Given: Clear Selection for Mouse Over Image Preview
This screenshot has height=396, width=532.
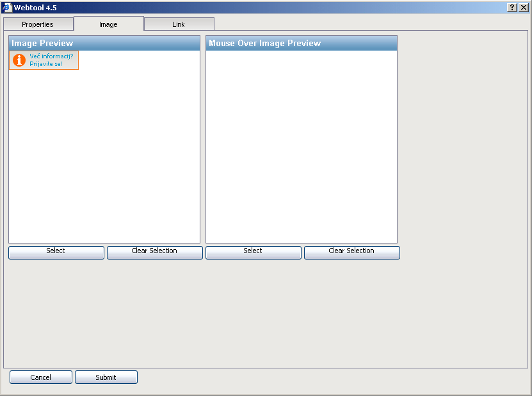Looking at the screenshot, I should point(351,251).
